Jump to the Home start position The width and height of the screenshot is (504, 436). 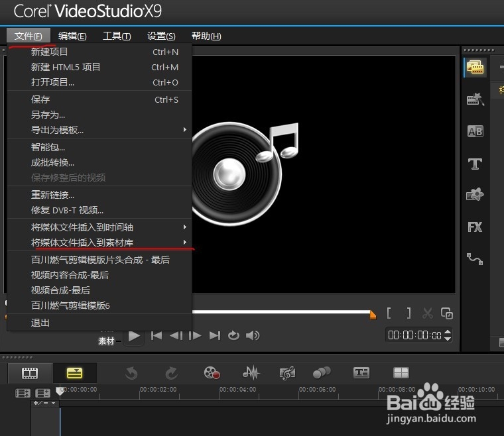157,336
